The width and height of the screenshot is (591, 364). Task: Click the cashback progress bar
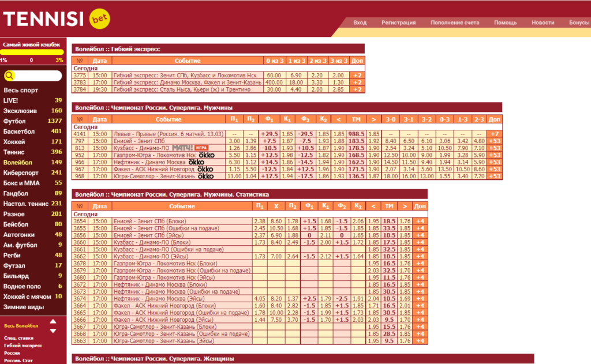[32, 52]
